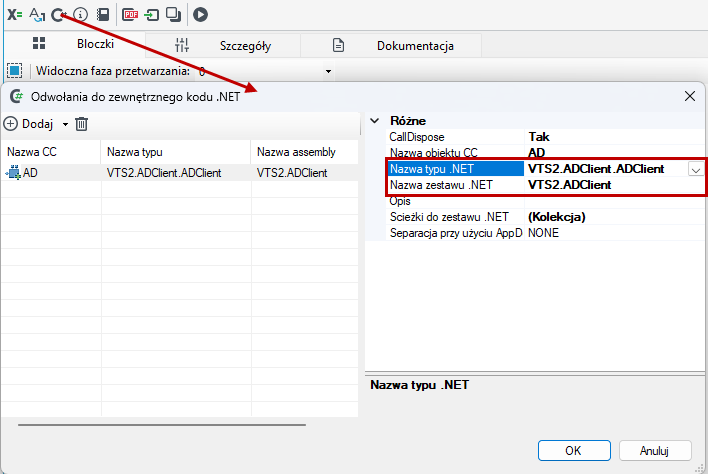Select the Ścieżki do zestawu .NET property
The height and width of the screenshot is (474, 708).
click(455, 217)
